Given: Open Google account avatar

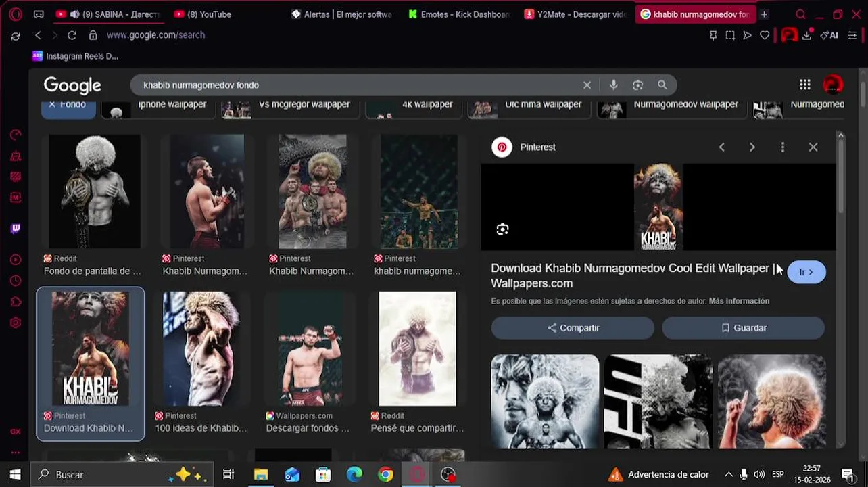Looking at the screenshot, I should [x=833, y=85].
